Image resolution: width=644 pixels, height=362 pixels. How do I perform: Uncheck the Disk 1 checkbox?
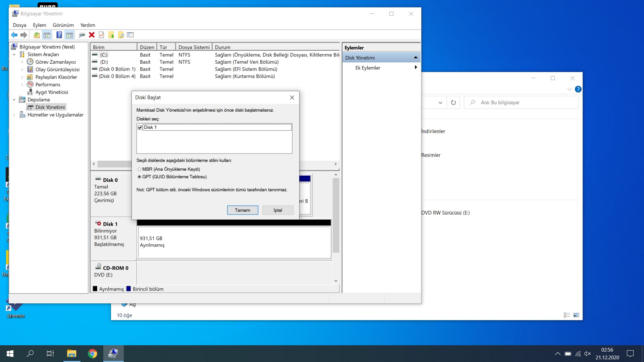tap(140, 127)
